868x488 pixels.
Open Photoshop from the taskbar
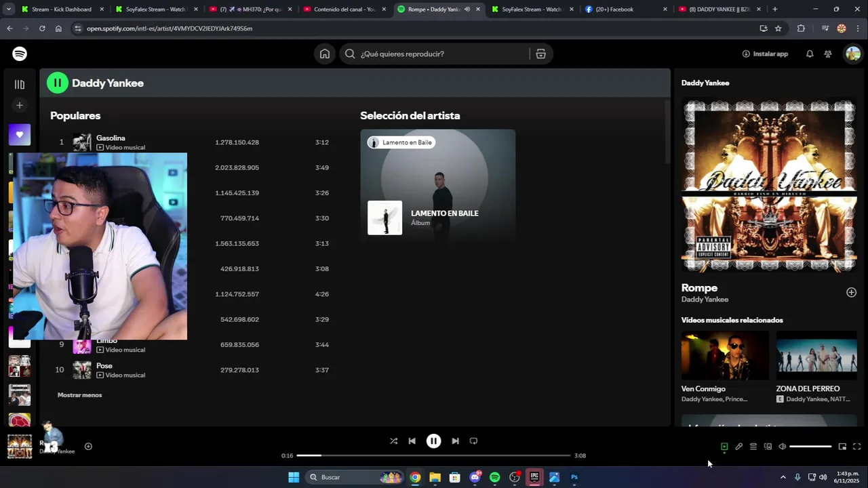coord(574,477)
